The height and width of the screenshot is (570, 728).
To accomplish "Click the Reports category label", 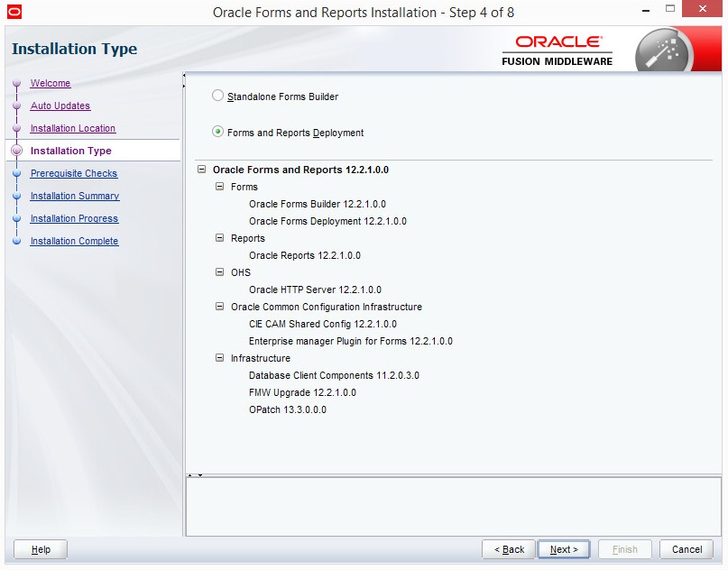I will click(248, 239).
